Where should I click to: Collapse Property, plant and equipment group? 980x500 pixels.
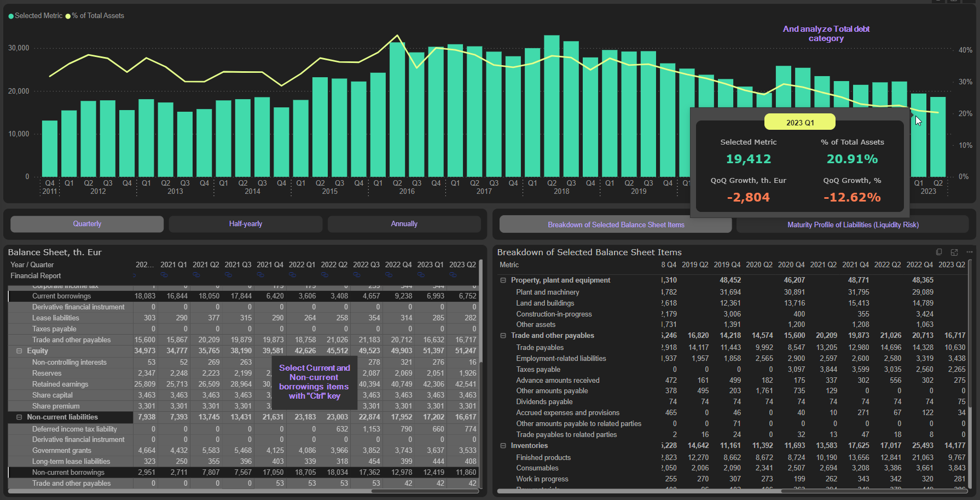pos(503,280)
